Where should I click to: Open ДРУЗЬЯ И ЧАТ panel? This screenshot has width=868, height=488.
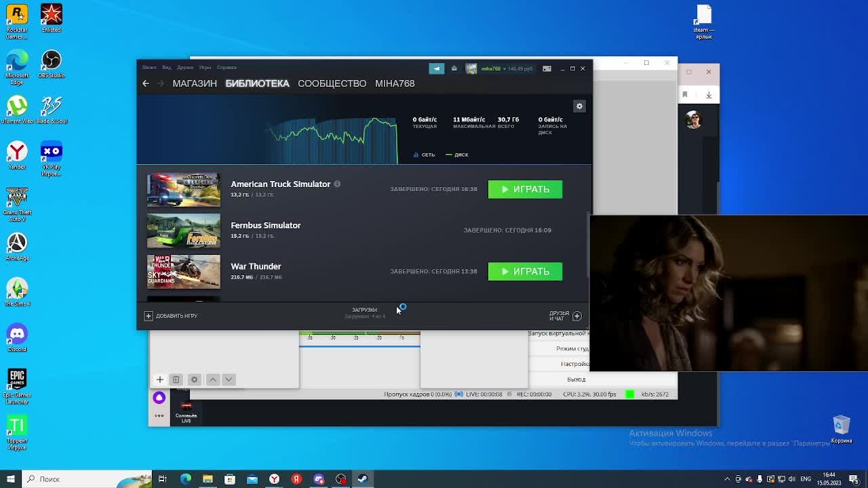559,316
